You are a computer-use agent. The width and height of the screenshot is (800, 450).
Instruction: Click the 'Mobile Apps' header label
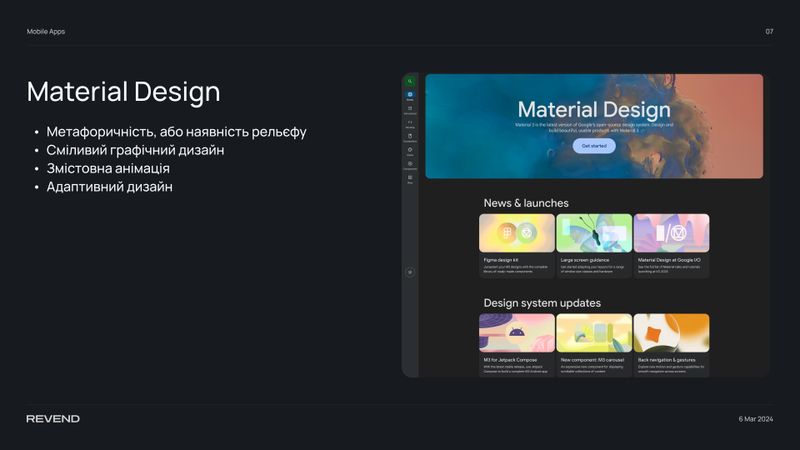pos(46,32)
